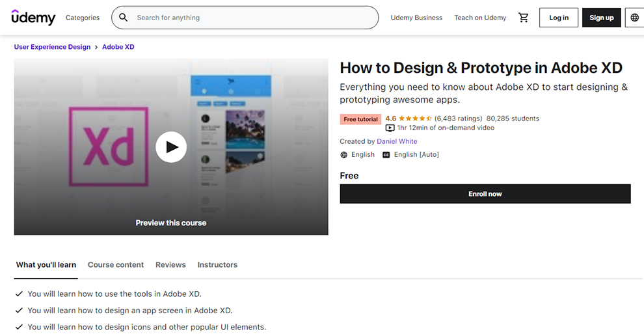Click the 80,285 students text
644x336 pixels.
coord(513,119)
